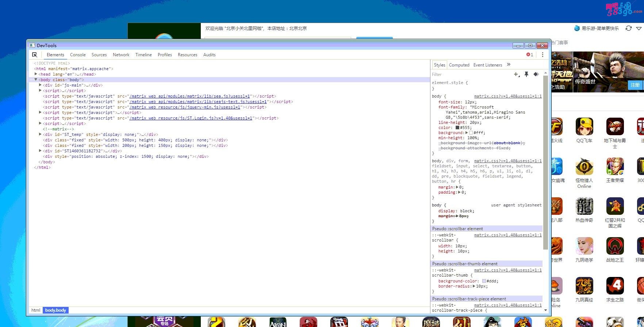This screenshot has height=327, width=644.
Task: Open the Sources tab
Action: click(x=99, y=55)
